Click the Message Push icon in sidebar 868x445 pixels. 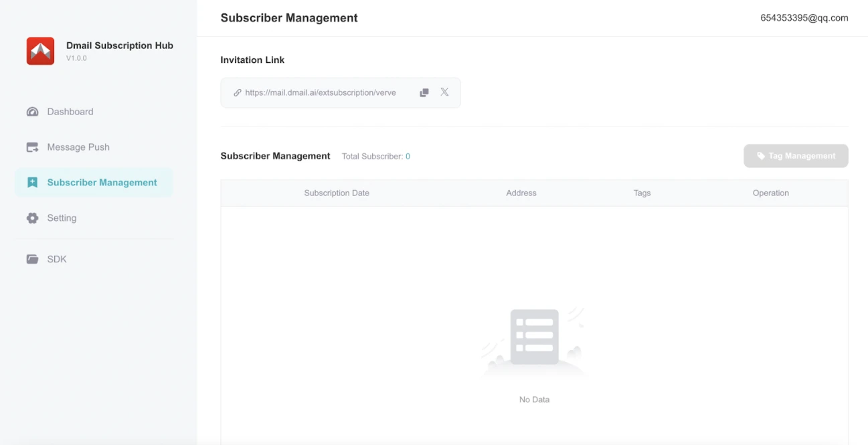pyautogui.click(x=32, y=147)
